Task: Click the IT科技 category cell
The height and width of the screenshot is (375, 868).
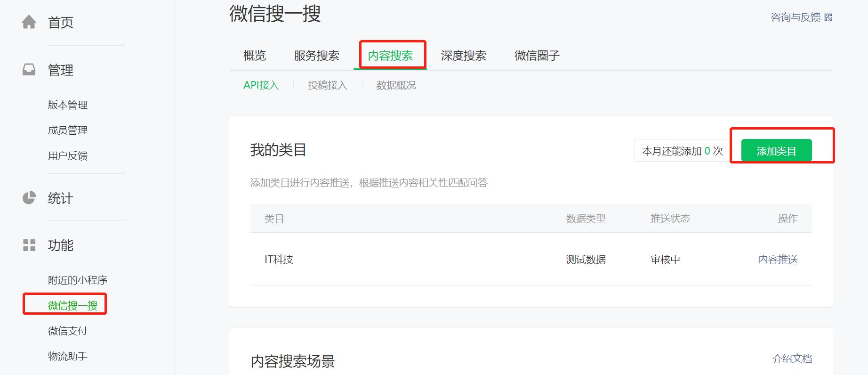Action: [x=279, y=260]
